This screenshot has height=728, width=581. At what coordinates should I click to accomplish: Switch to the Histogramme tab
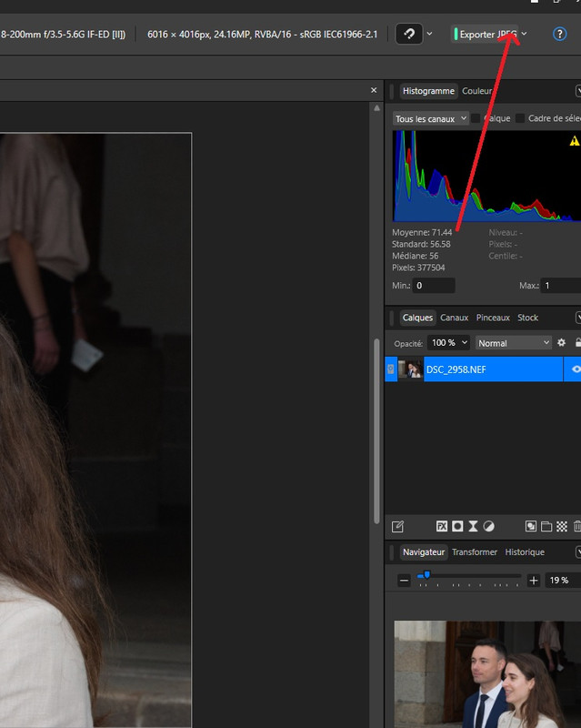point(428,91)
